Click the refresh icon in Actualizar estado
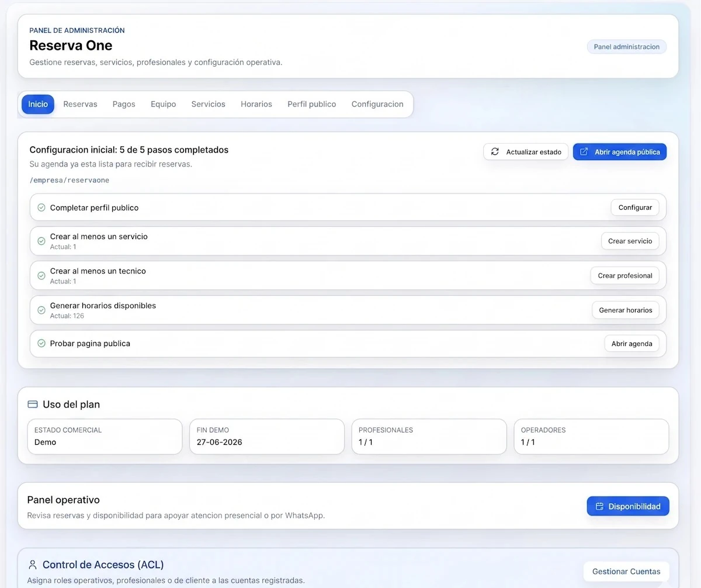 point(495,152)
